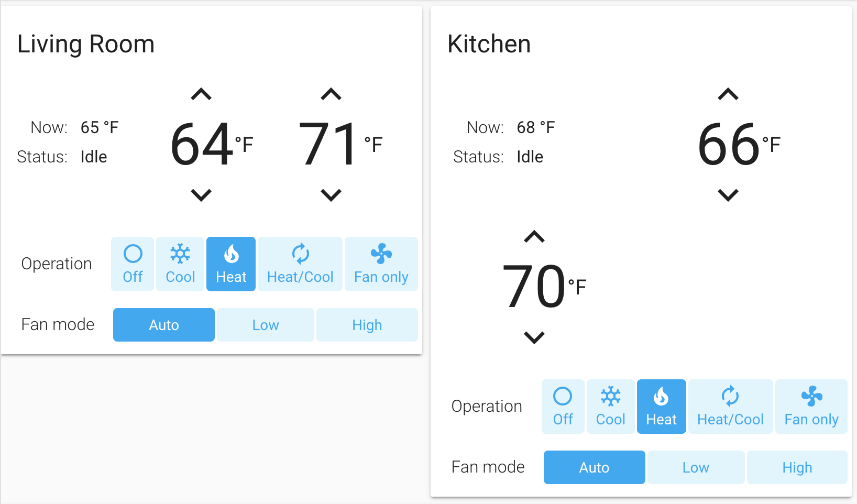857x504 pixels.
Task: Turn Kitchen operation Off
Action: point(563,407)
